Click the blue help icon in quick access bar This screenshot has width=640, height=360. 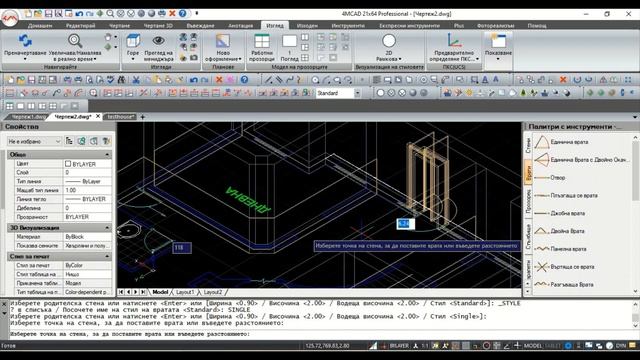coord(182,13)
